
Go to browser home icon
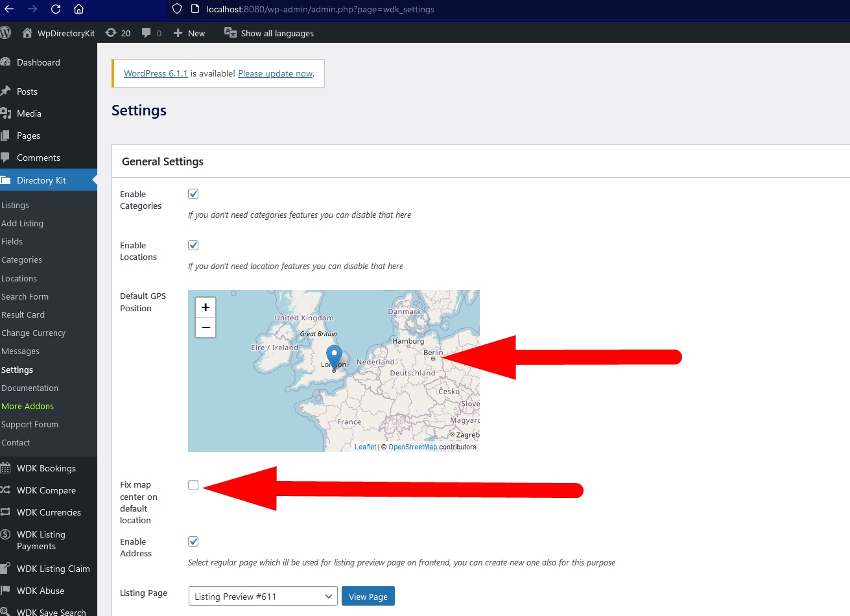click(79, 9)
